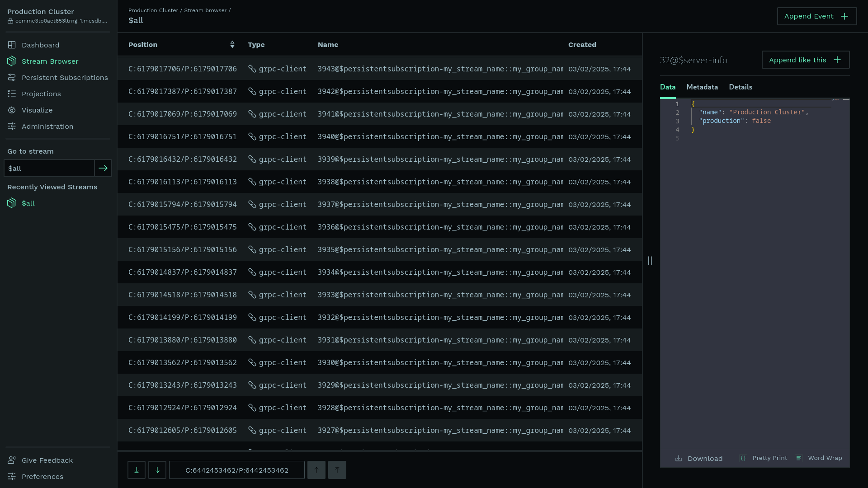Click the panel splitter handle

pyautogui.click(x=650, y=261)
